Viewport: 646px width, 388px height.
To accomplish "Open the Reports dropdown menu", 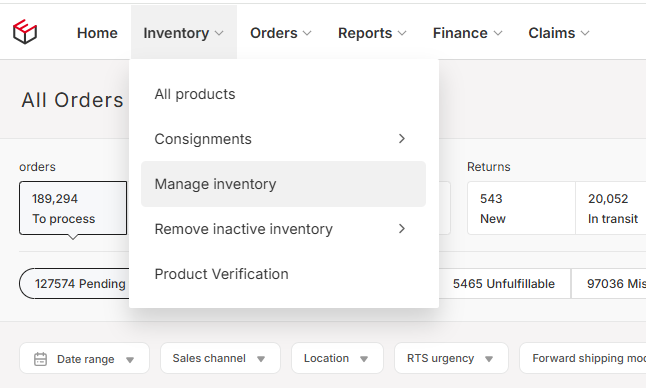I will pyautogui.click(x=372, y=33).
